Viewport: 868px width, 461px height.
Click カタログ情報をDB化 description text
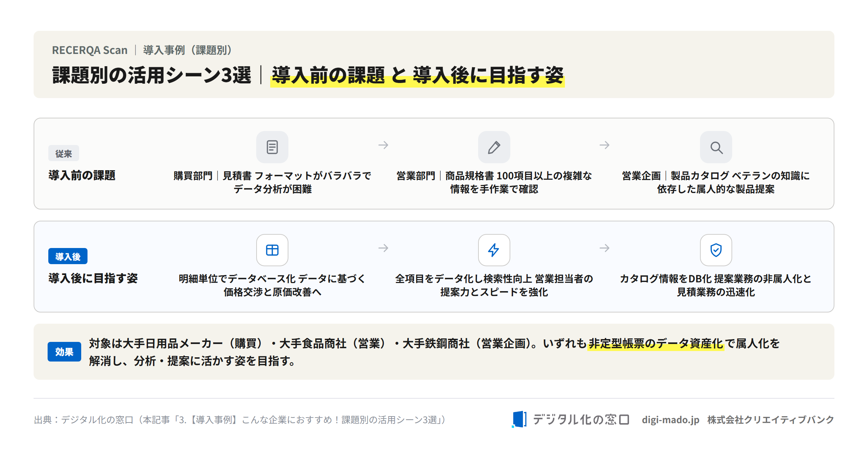coord(716,285)
